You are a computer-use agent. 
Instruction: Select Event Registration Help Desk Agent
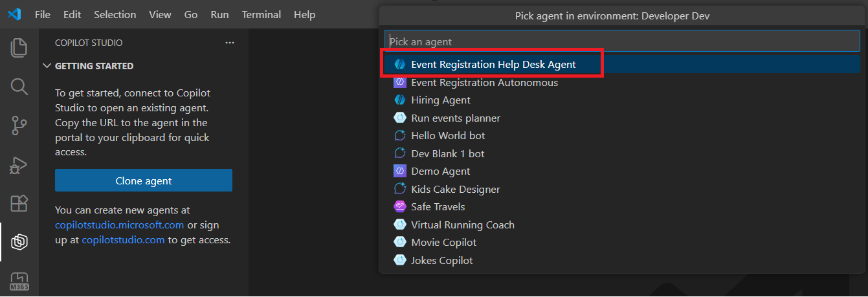pos(493,65)
